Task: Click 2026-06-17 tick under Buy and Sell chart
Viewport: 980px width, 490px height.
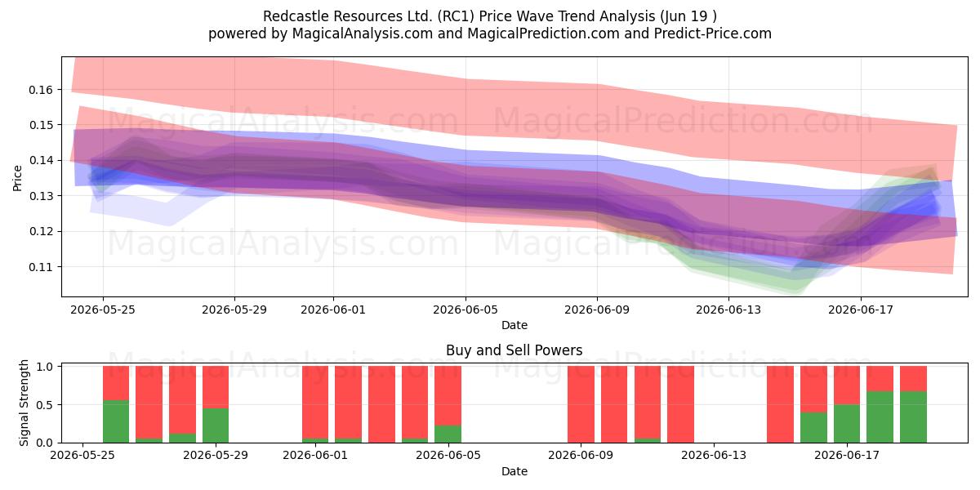Action: pos(847,457)
